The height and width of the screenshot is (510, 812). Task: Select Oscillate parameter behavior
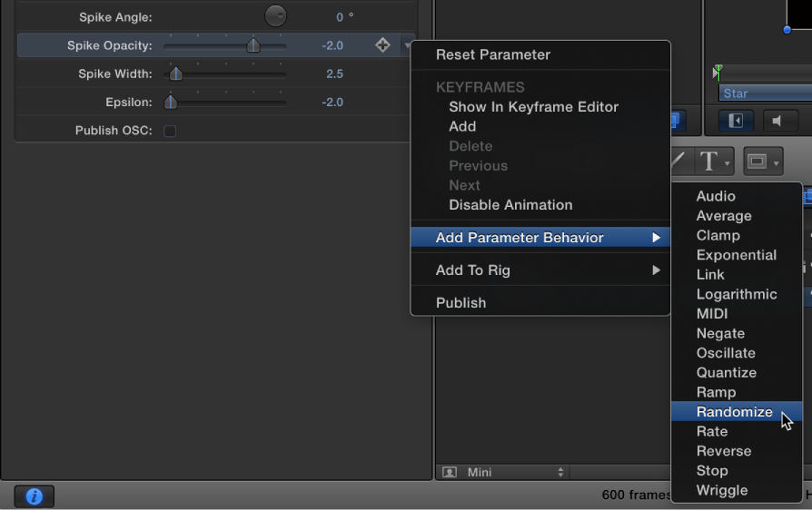pyautogui.click(x=737, y=353)
